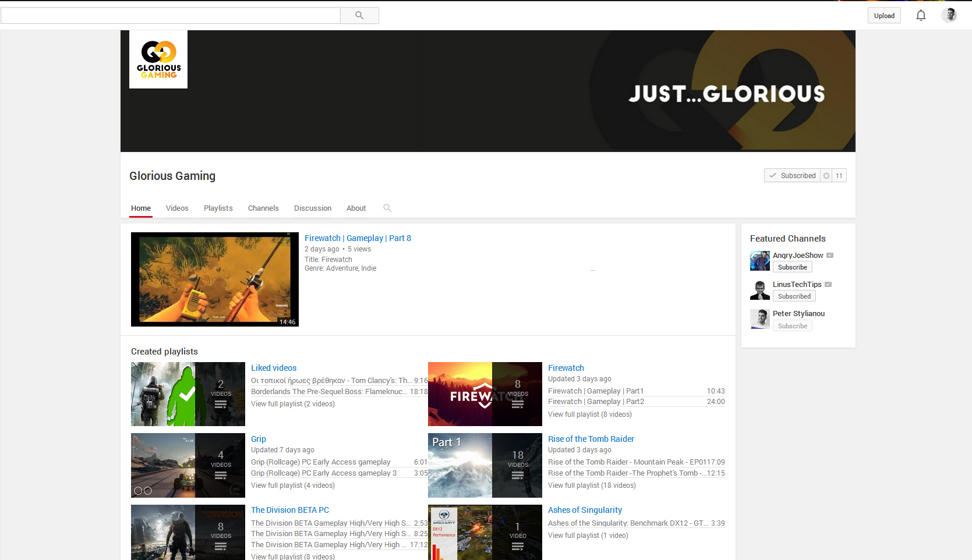Viewport: 972px width, 560px height.
Task: Open the Peter Stylianou channel avatar
Action: click(x=759, y=319)
